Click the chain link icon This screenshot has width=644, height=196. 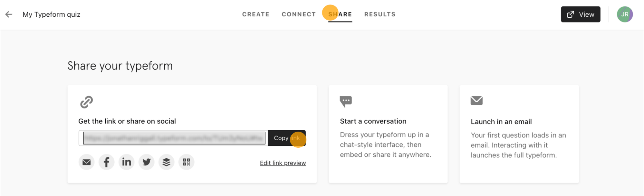(86, 102)
